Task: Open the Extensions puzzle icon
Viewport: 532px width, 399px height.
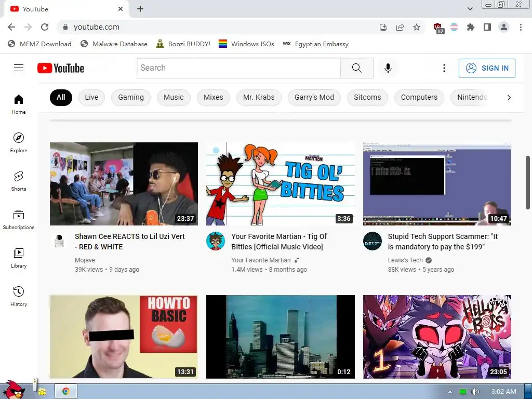Action: tap(471, 27)
